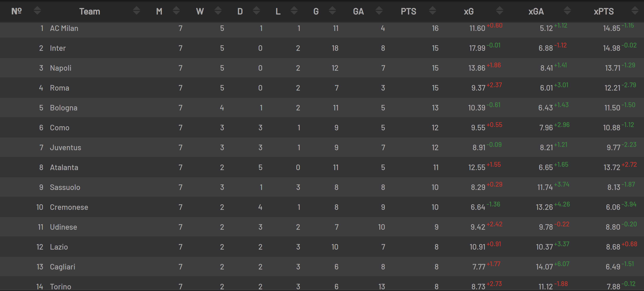Click the Juventus team name
This screenshot has width=644, height=291.
coord(65,148)
